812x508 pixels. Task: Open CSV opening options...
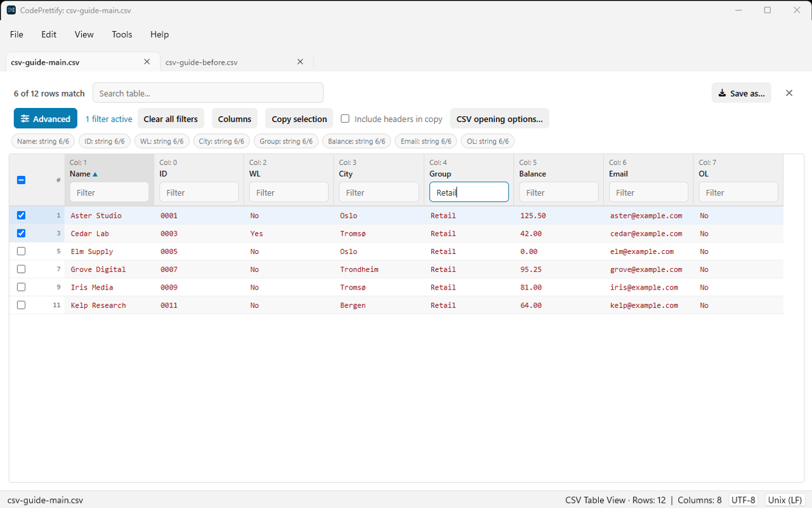point(499,119)
